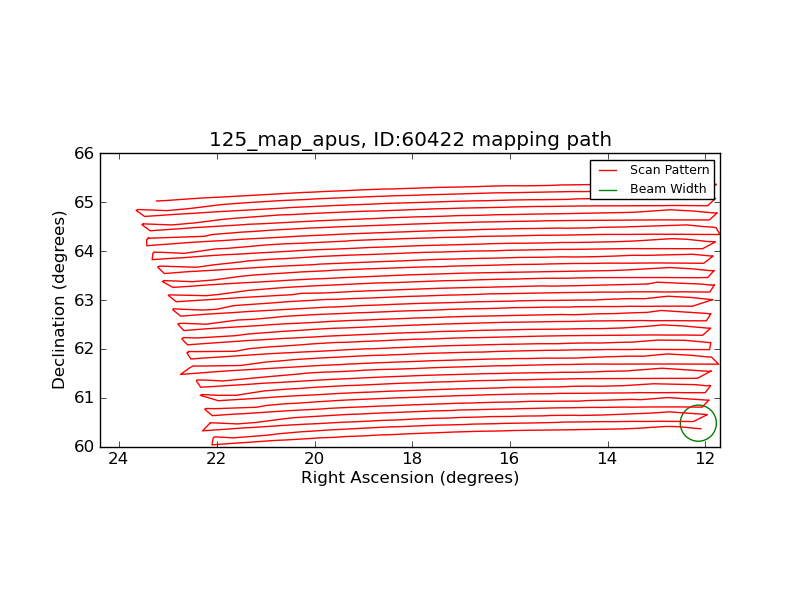Click the 'Right Ascension (degrees)' x-axis label
Screen dimensions: 800x600
coord(410,478)
